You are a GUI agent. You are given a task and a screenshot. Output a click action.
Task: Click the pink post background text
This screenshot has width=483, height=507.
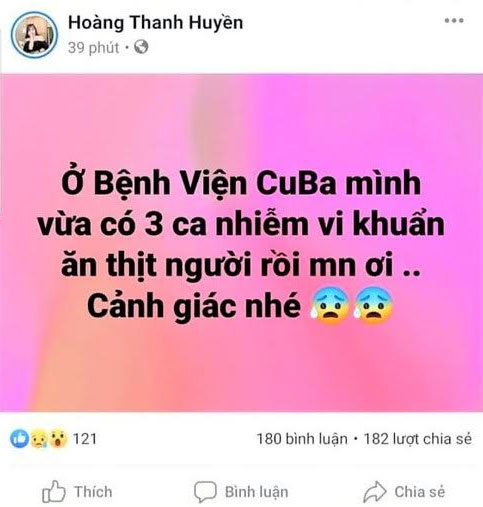241,243
